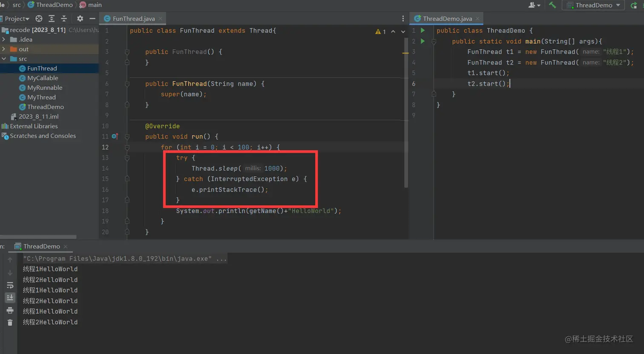Select MyThread class in project tree
The height and width of the screenshot is (354, 644).
(x=41, y=97)
